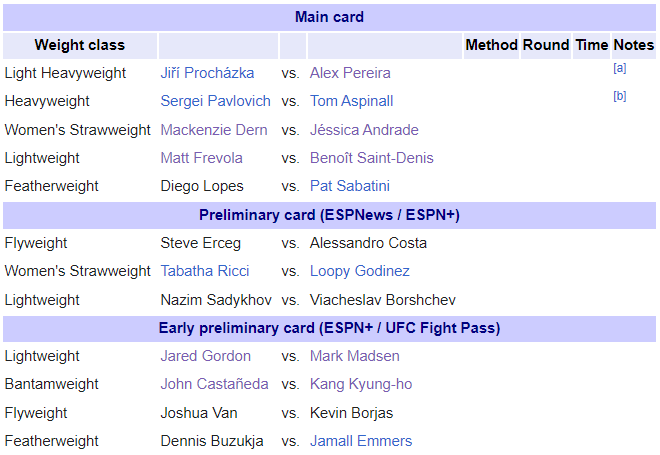Visit the Jéssica Andrade link
The height and width of the screenshot is (455, 660).
364,130
